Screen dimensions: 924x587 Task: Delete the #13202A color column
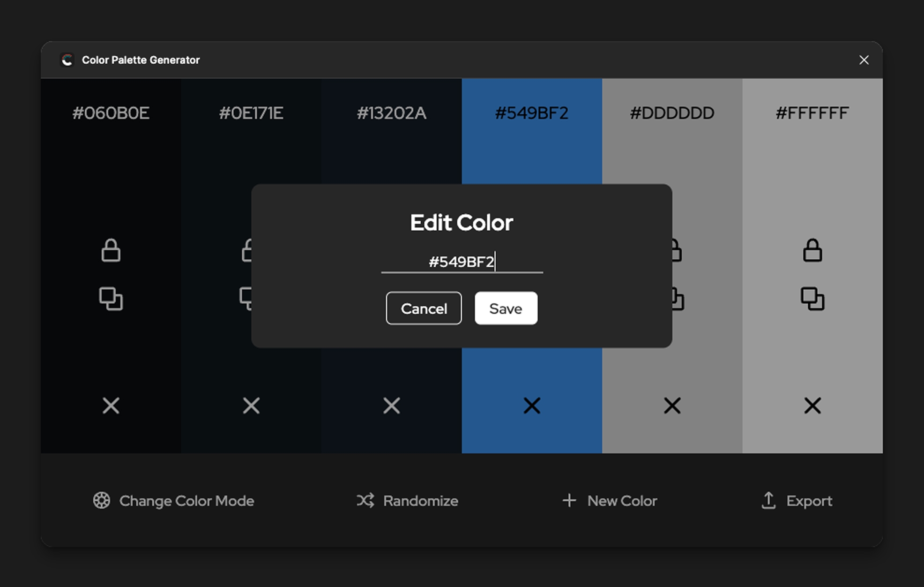tap(391, 406)
